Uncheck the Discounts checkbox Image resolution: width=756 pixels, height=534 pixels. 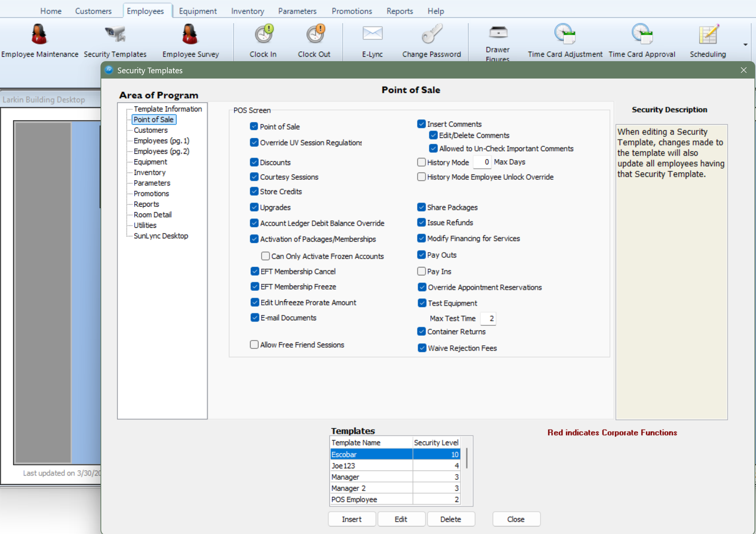coord(254,162)
